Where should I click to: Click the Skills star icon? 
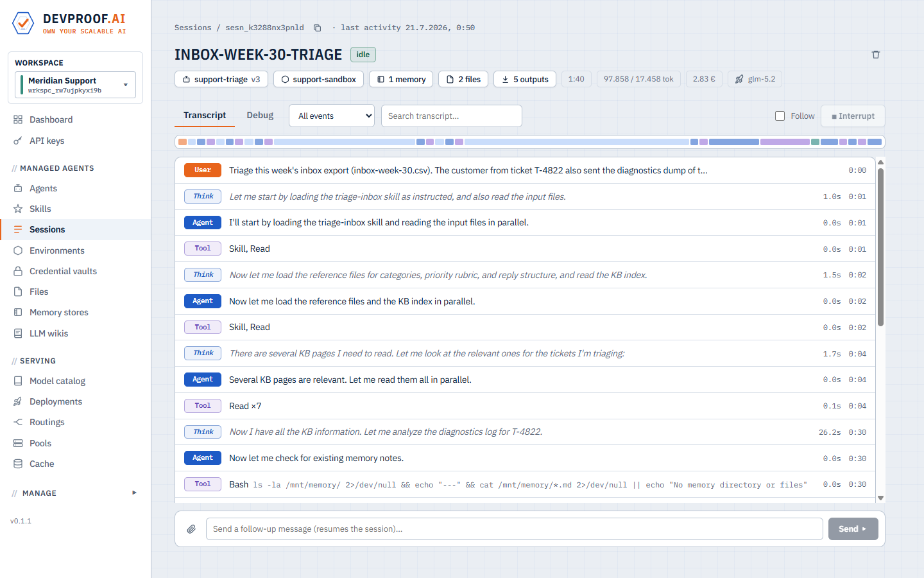point(18,209)
